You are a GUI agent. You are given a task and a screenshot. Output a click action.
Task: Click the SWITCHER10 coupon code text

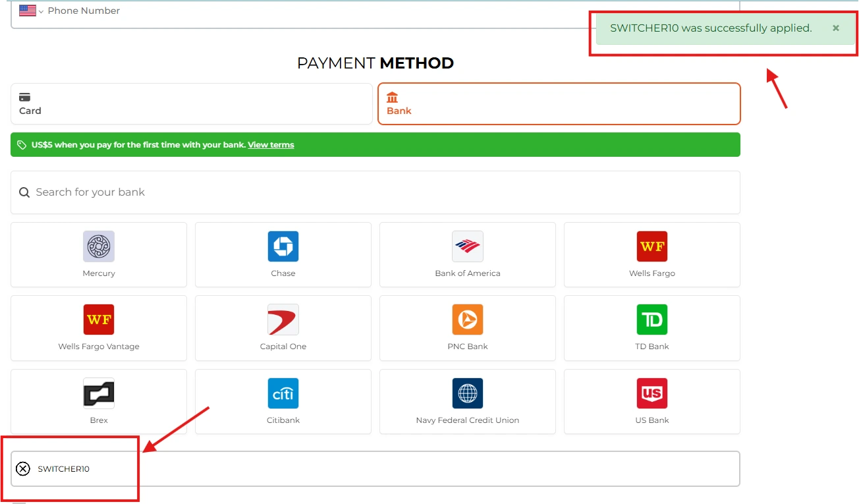point(63,469)
